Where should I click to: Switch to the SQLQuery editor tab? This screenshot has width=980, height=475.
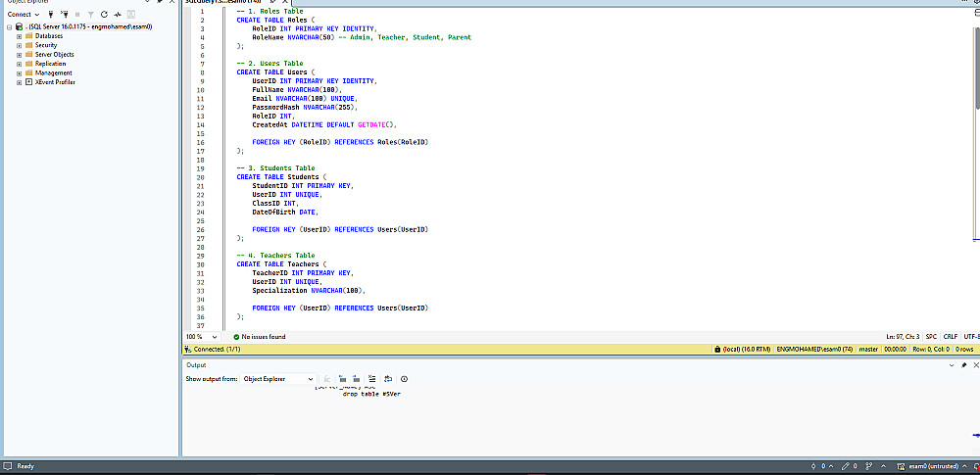(x=222, y=3)
